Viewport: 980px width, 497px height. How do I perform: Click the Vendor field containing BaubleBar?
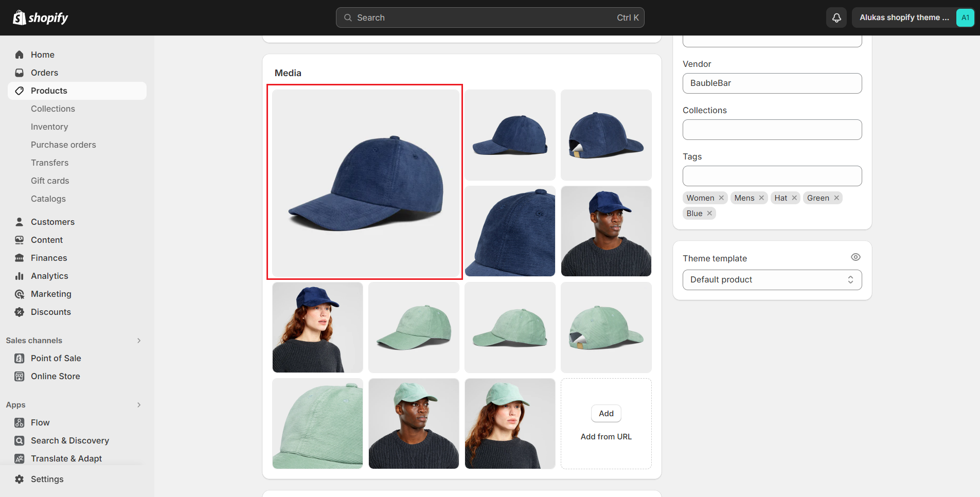[772, 83]
